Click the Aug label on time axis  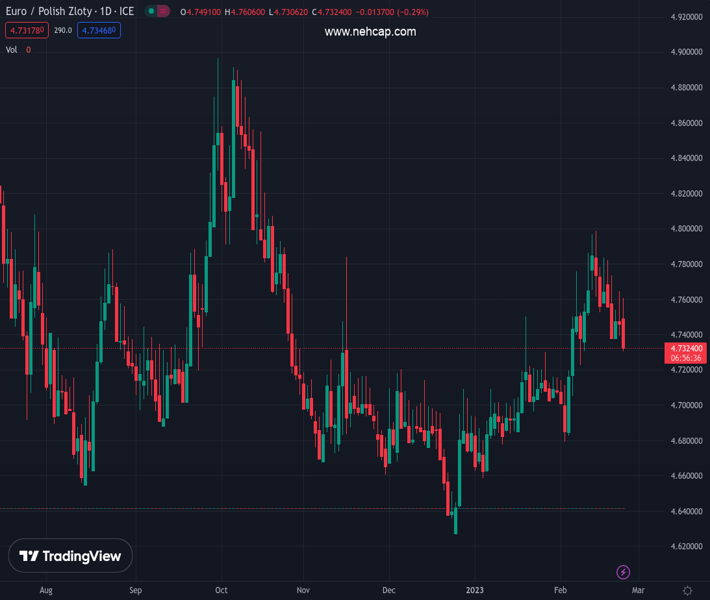[45, 591]
